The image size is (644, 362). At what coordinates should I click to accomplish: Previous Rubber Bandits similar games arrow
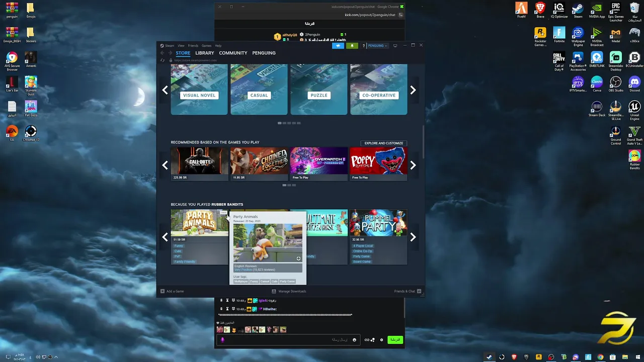[x=165, y=237]
